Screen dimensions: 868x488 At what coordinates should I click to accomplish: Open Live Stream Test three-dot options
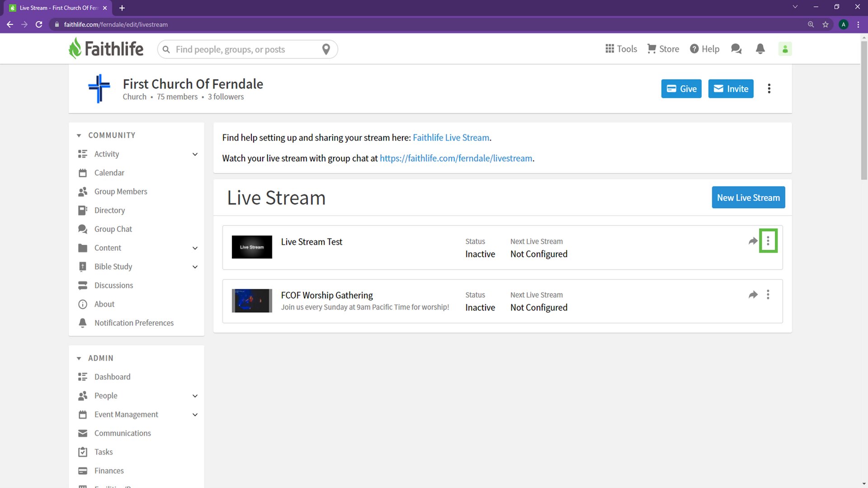[x=768, y=241]
